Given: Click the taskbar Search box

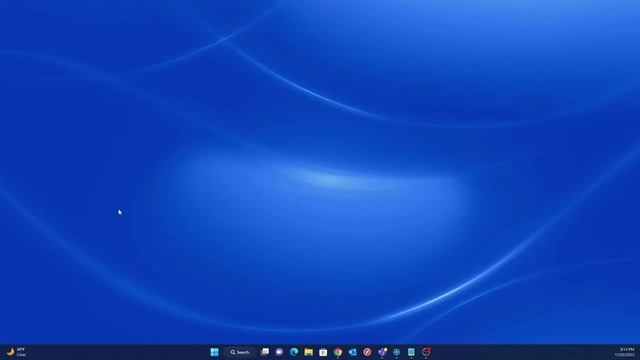Looking at the screenshot, I should 240,352.
